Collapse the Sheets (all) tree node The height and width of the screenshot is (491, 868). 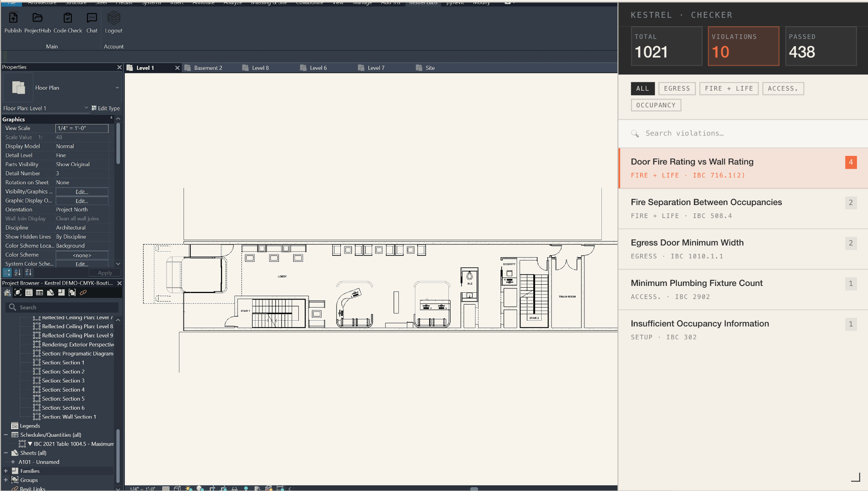pos(6,453)
